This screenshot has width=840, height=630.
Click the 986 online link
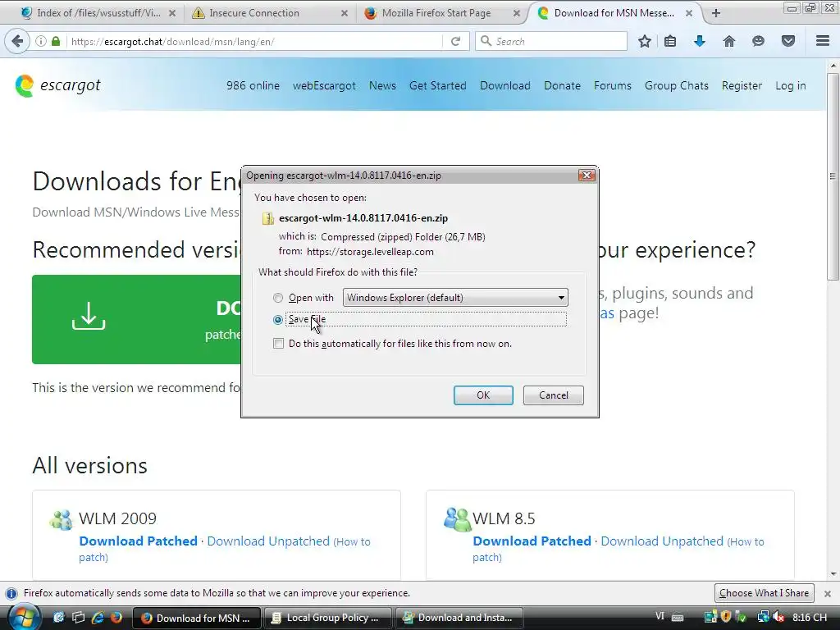pyautogui.click(x=253, y=85)
